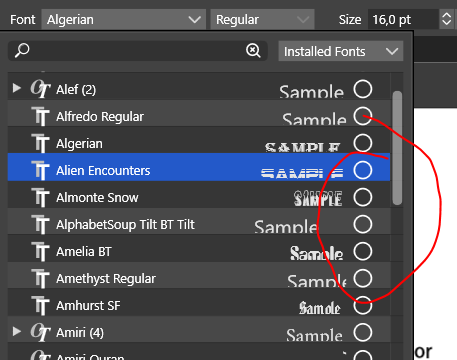Click the font size stepper arrows
The width and height of the screenshot is (457, 360).
pyautogui.click(x=446, y=19)
